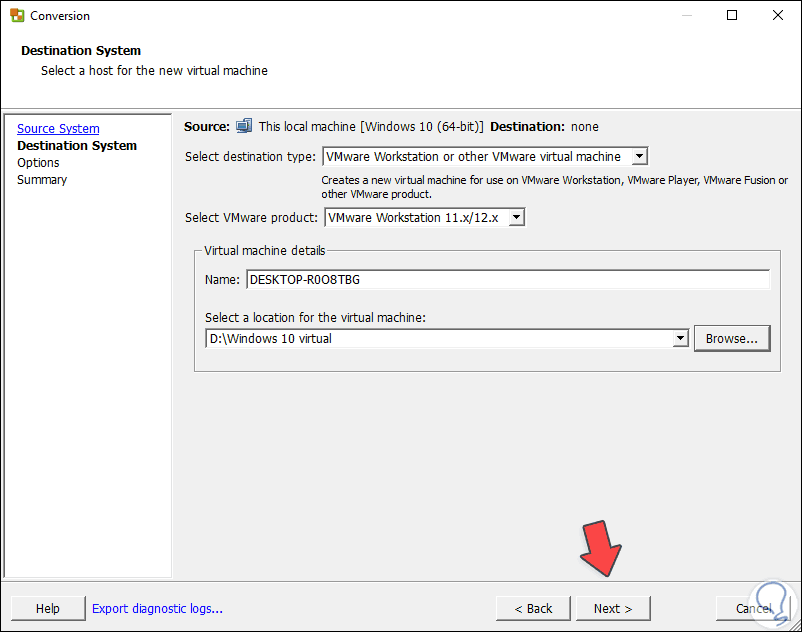
Task: Open Export diagnostic logs link
Action: point(157,608)
